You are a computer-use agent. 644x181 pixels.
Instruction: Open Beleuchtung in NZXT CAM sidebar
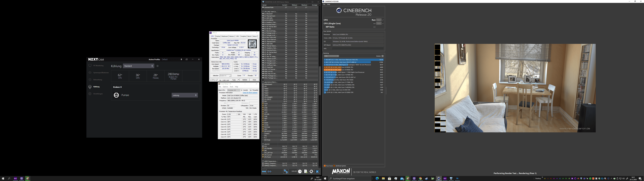(x=95, y=79)
